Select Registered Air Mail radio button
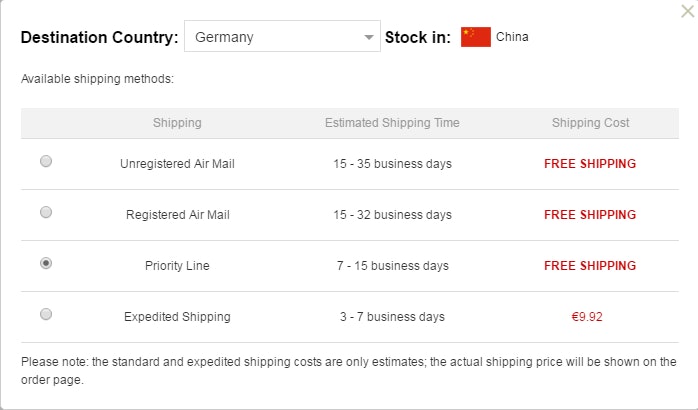 (x=46, y=212)
